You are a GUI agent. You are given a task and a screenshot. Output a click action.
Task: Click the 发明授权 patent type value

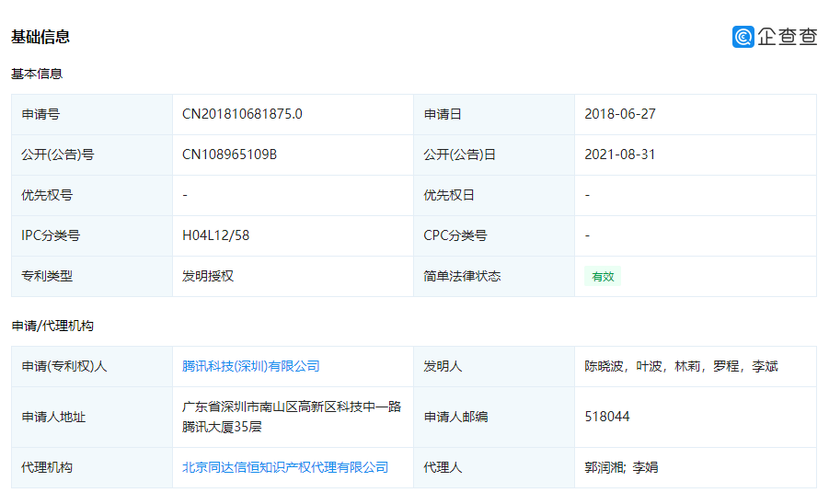coord(208,276)
